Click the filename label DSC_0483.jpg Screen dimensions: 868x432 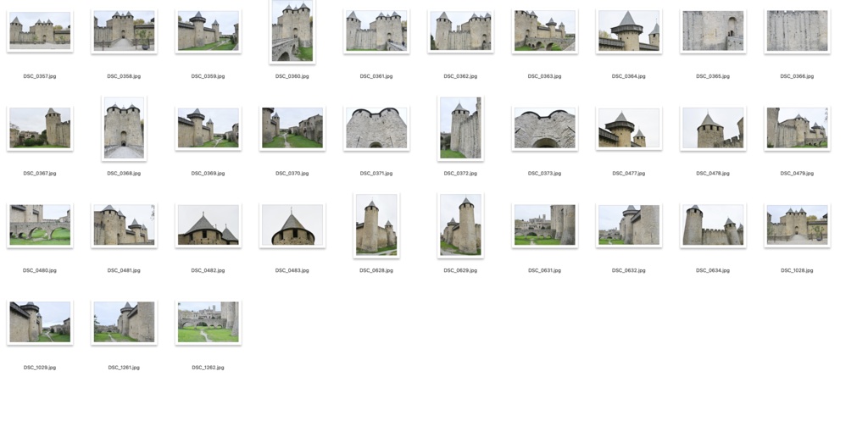coord(292,270)
